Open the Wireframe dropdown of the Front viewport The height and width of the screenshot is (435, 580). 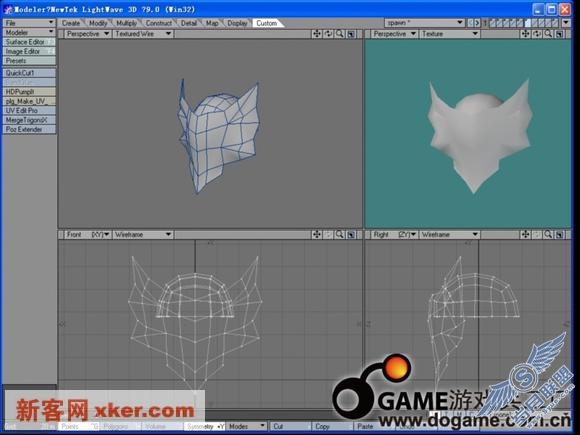click(x=143, y=235)
